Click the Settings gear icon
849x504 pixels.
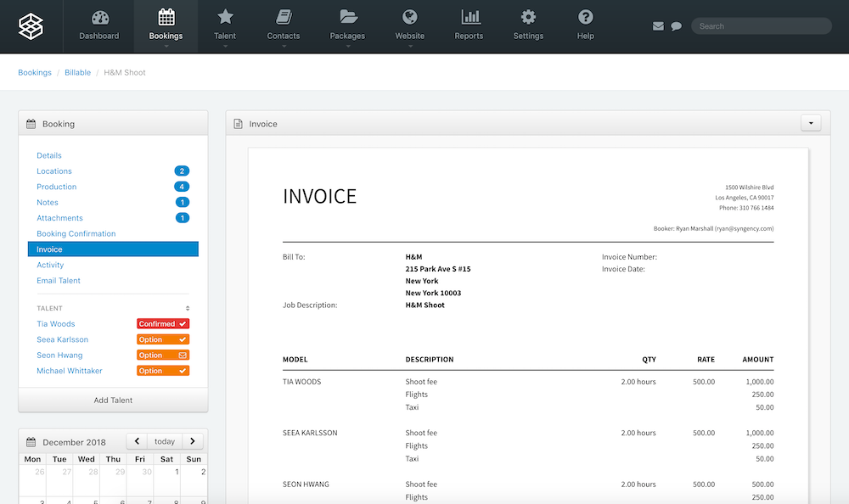coord(528,17)
